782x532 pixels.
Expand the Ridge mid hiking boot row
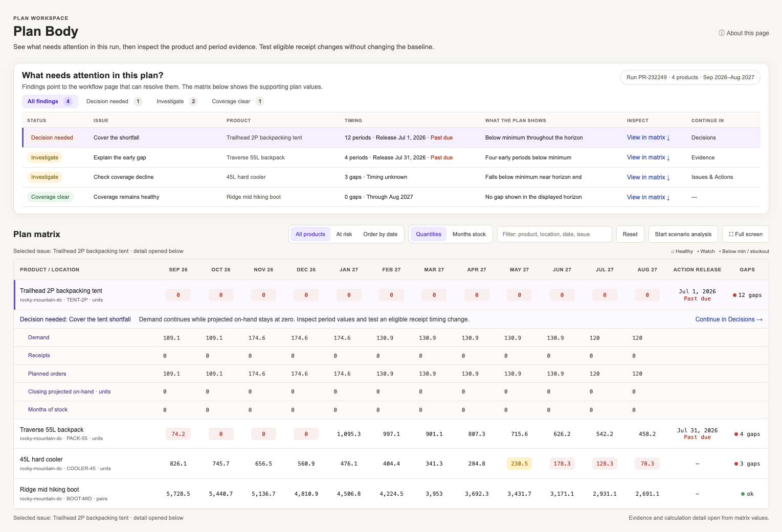pyautogui.click(x=391, y=494)
